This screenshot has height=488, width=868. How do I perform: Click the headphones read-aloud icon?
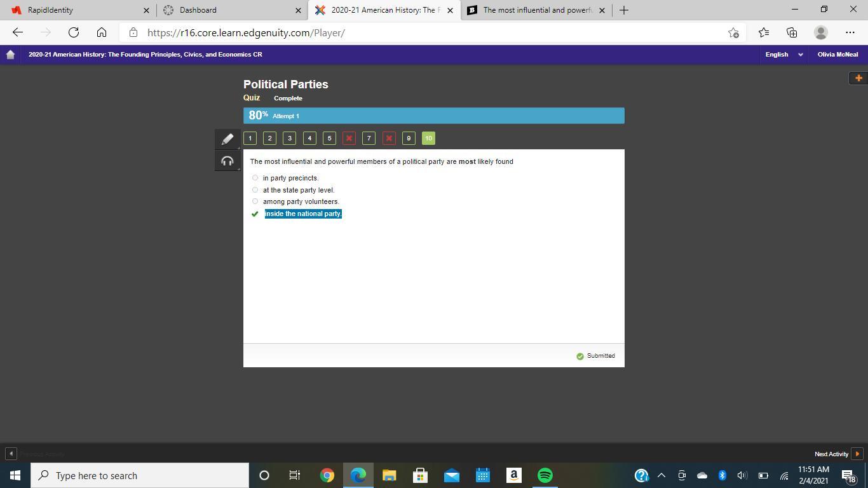(227, 161)
